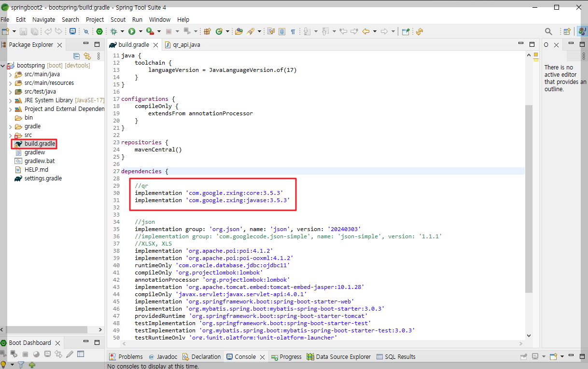Click the New Java Class icon
The image size is (588, 369).
coord(219,31)
